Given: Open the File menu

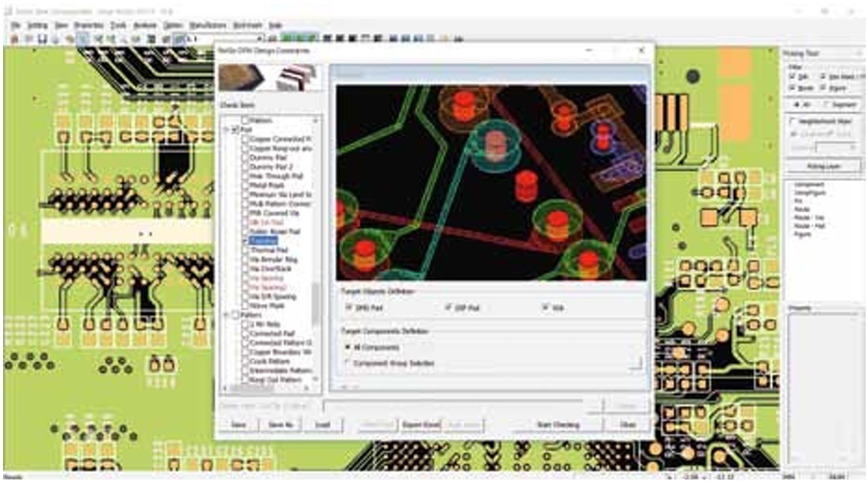Looking at the screenshot, I should point(14,25).
